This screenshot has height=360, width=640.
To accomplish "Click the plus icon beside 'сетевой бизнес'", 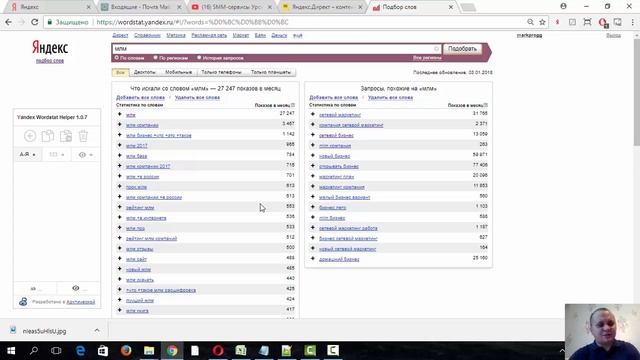I will pyautogui.click(x=313, y=135).
